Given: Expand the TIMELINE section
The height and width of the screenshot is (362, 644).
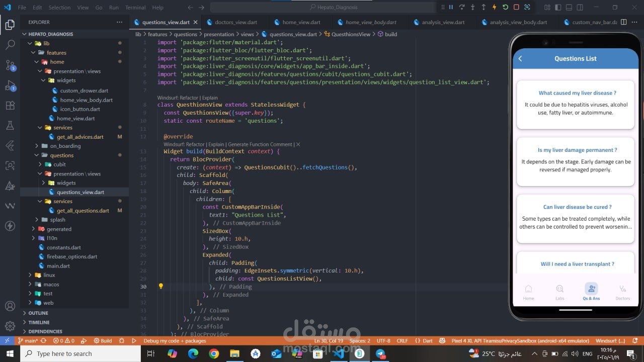Looking at the screenshot, I should (x=74, y=322).
